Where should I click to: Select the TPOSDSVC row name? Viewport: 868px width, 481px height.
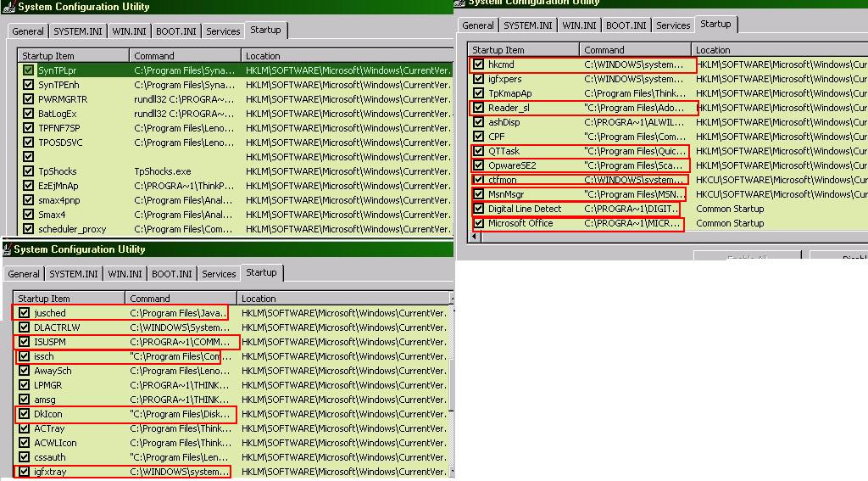60,143
